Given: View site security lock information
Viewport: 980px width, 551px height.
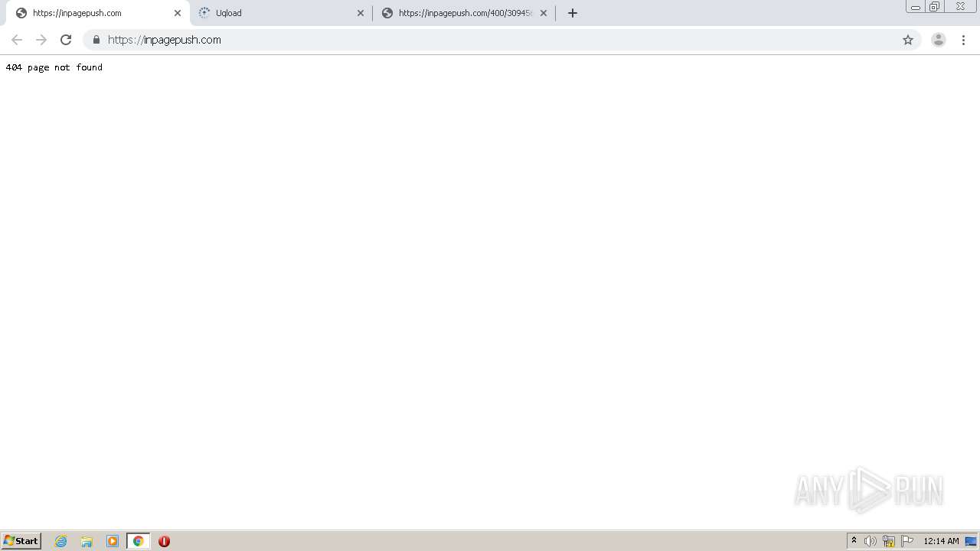Looking at the screenshot, I should tap(96, 40).
